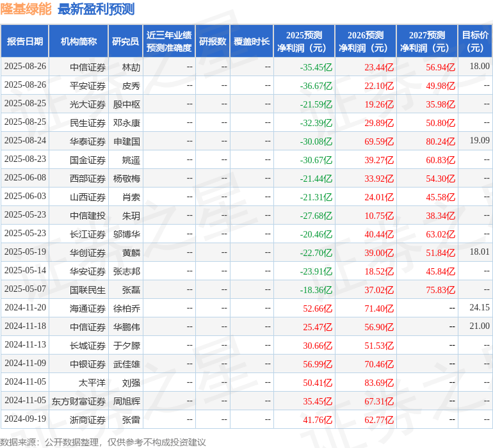Screen dimensions: 493x448
Task: Select 国联民生 institution cell
Action: [x=88, y=290]
